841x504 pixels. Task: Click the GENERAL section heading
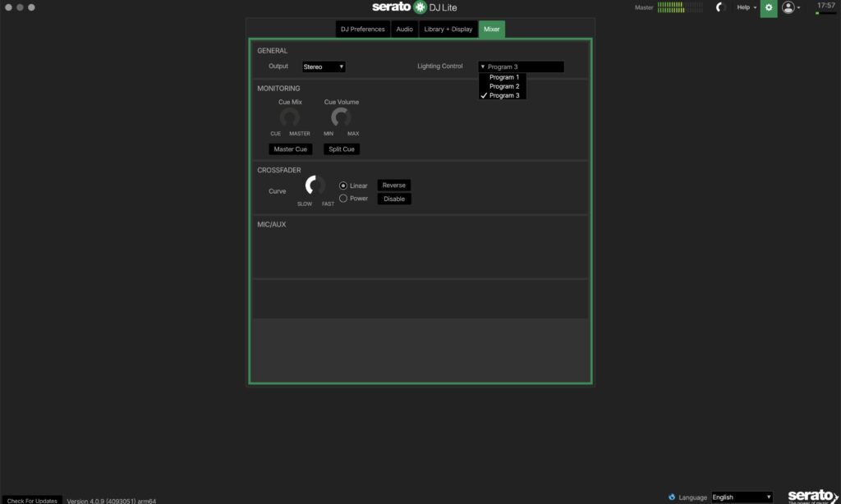click(x=272, y=50)
